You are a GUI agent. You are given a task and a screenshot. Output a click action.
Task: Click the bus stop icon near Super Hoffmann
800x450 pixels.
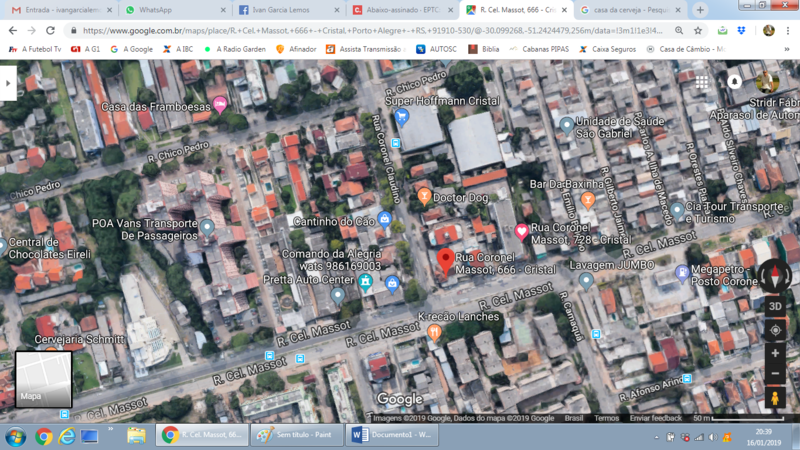pyautogui.click(x=395, y=143)
